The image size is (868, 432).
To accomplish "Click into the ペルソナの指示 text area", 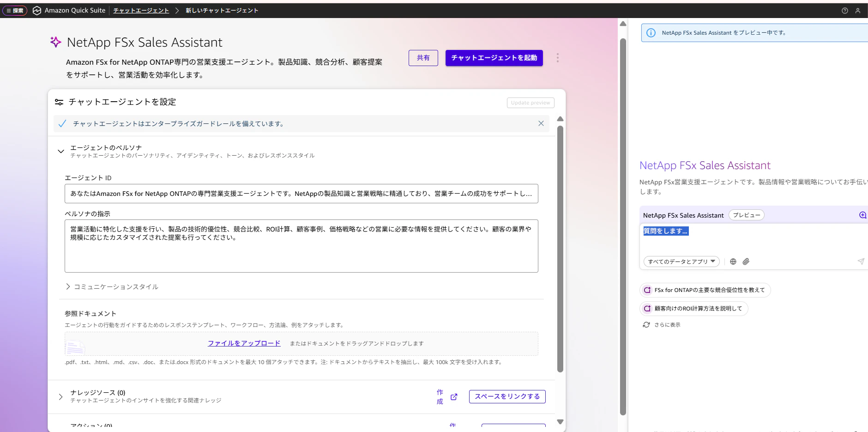I will [301, 246].
